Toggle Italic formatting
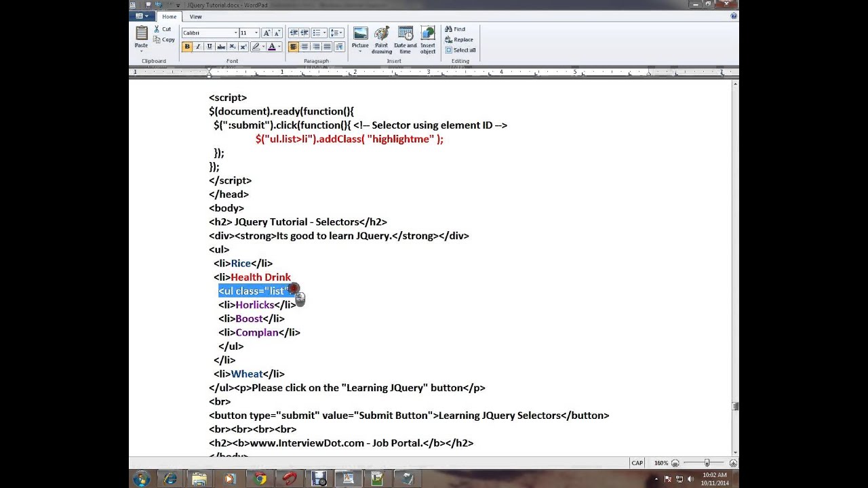The height and width of the screenshot is (488, 868). 197,47
